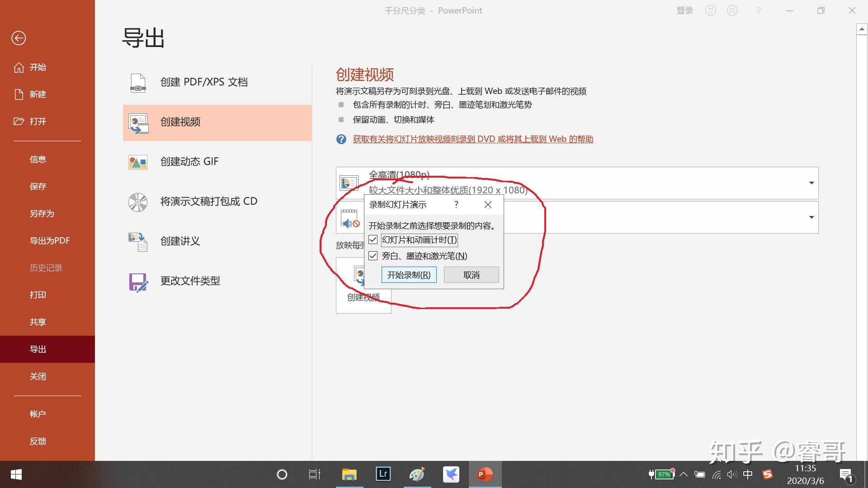Select Create PDF/XPS Document option
Viewport: 868px width, 488px height.
203,82
